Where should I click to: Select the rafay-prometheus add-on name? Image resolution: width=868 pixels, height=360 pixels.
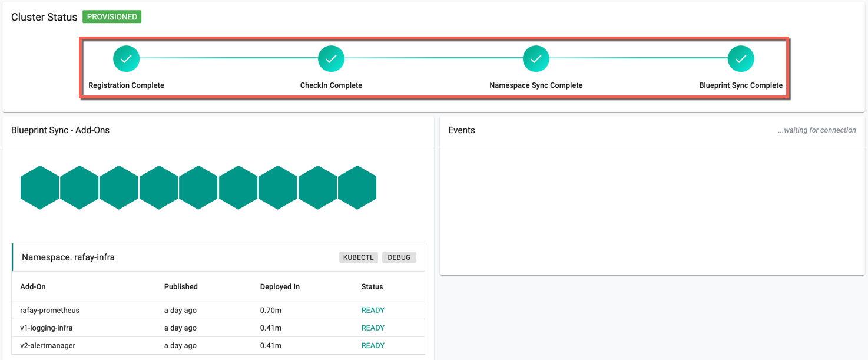[49, 311]
